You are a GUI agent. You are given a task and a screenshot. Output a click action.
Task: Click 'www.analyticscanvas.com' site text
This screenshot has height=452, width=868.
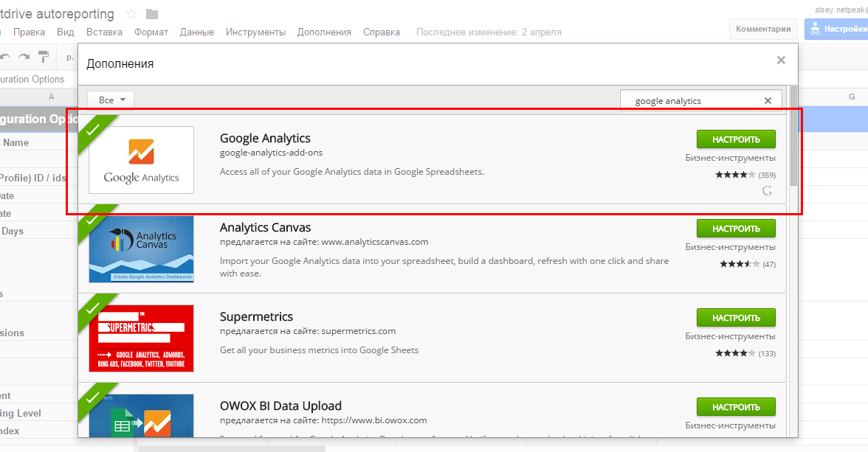pos(375,242)
